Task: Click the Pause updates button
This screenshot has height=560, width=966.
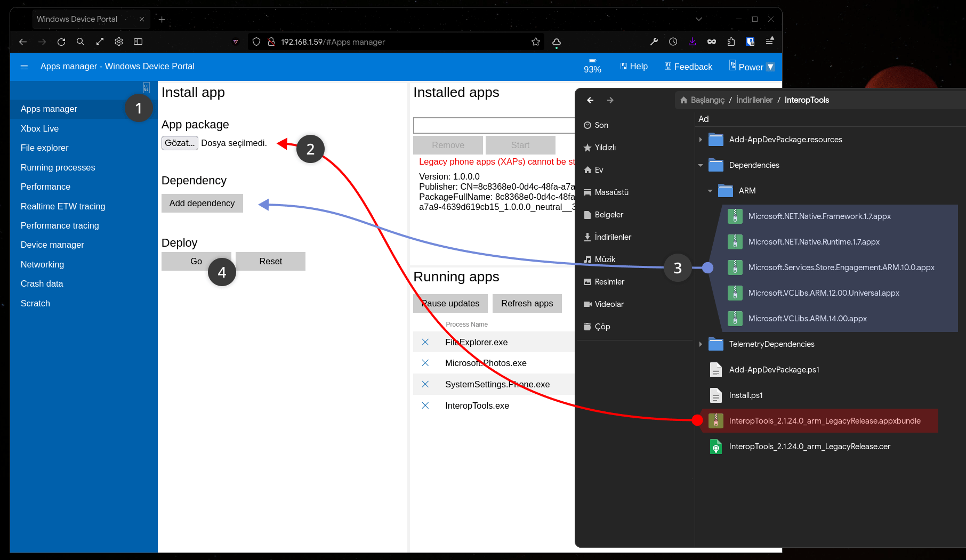Action: [x=450, y=303]
